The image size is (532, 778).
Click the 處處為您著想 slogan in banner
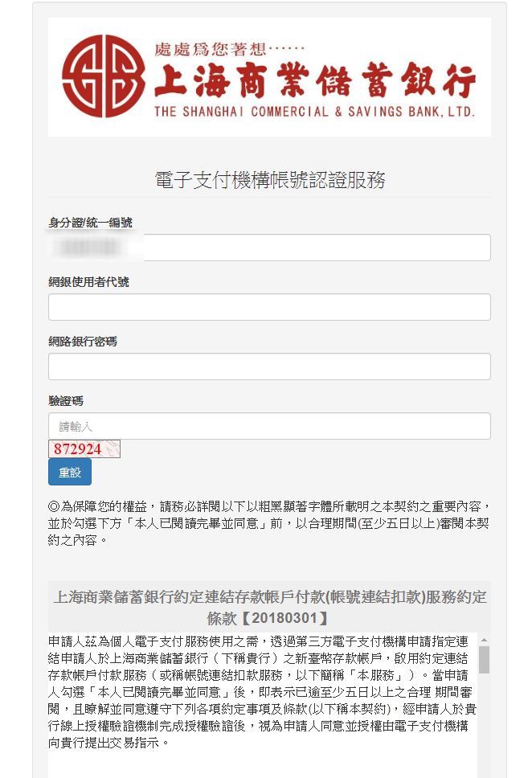click(x=228, y=49)
